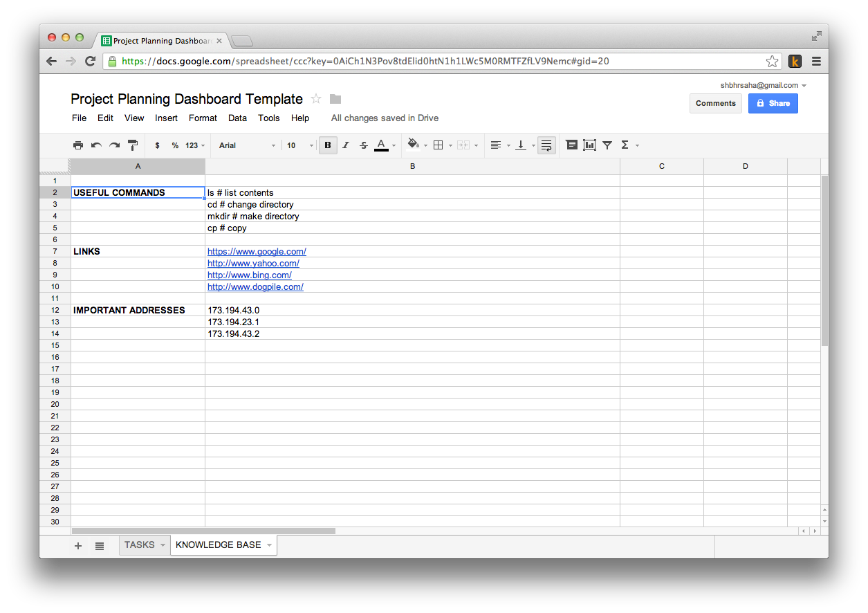Image resolution: width=868 pixels, height=613 pixels.
Task: Star this spreadsheet next to the title
Action: click(316, 99)
